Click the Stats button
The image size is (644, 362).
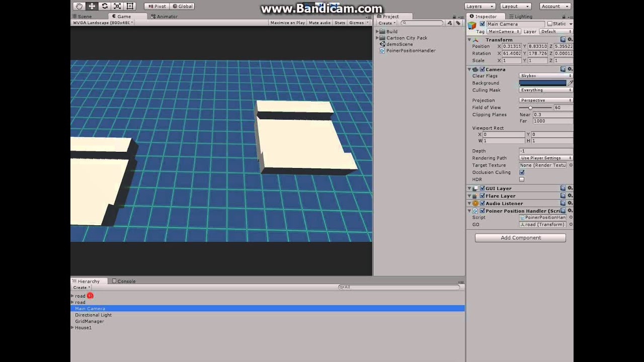(340, 23)
